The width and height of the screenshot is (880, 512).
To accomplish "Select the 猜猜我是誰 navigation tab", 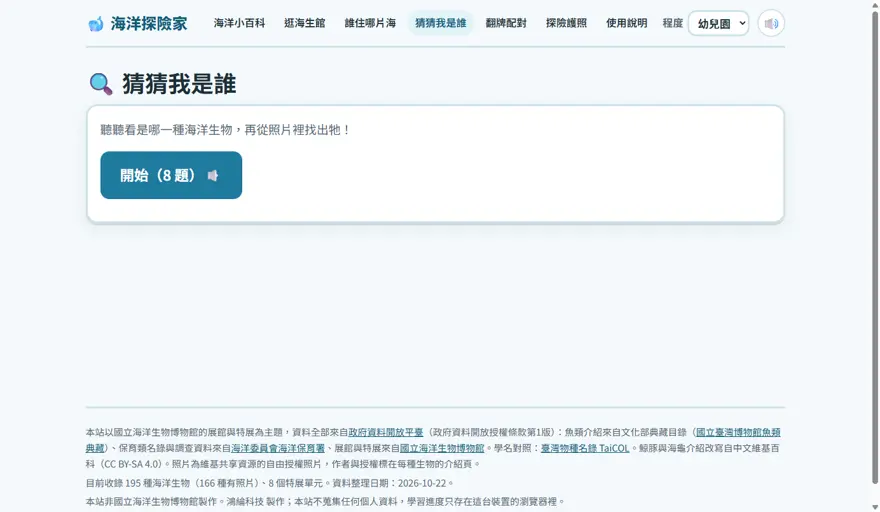I will pyautogui.click(x=441, y=23).
